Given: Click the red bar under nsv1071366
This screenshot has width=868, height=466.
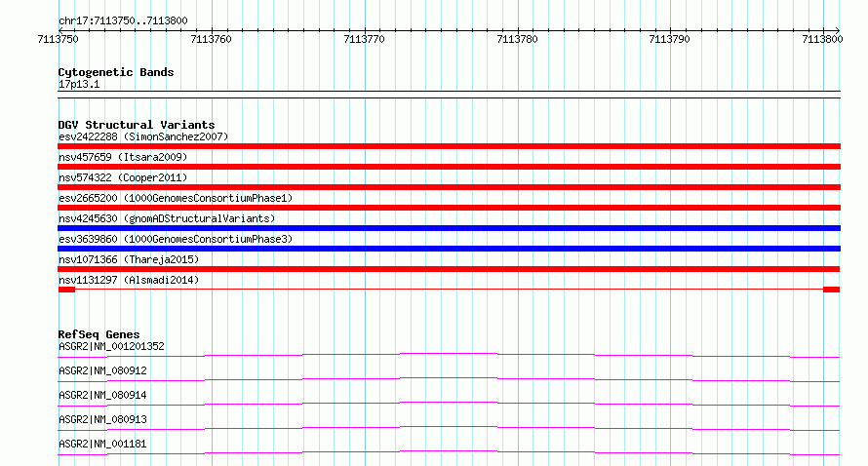Looking at the screenshot, I should point(449,269).
